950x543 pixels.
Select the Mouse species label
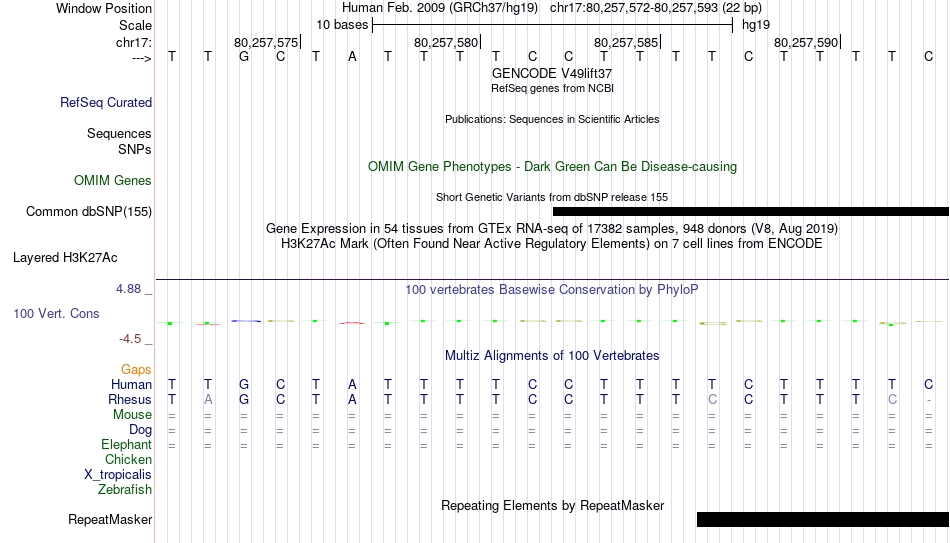point(132,415)
